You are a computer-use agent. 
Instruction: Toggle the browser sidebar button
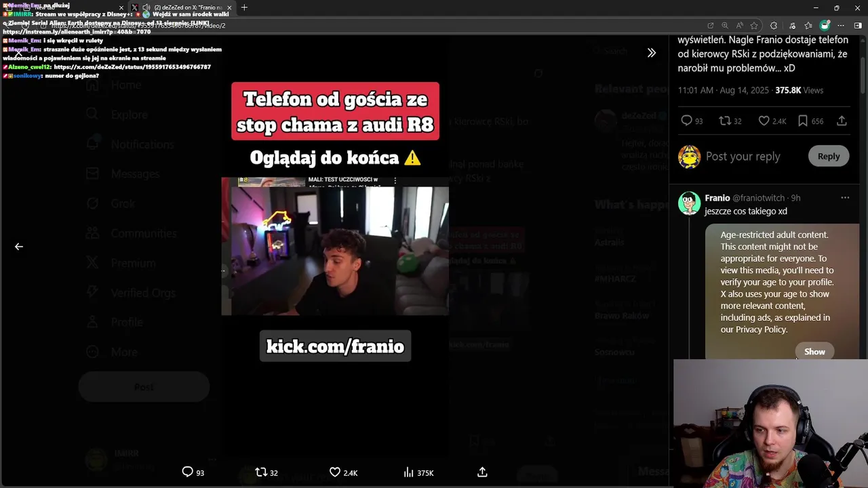click(858, 26)
